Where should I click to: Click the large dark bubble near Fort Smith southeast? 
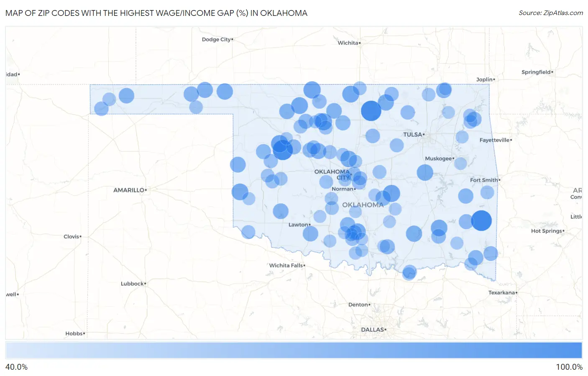point(481,220)
